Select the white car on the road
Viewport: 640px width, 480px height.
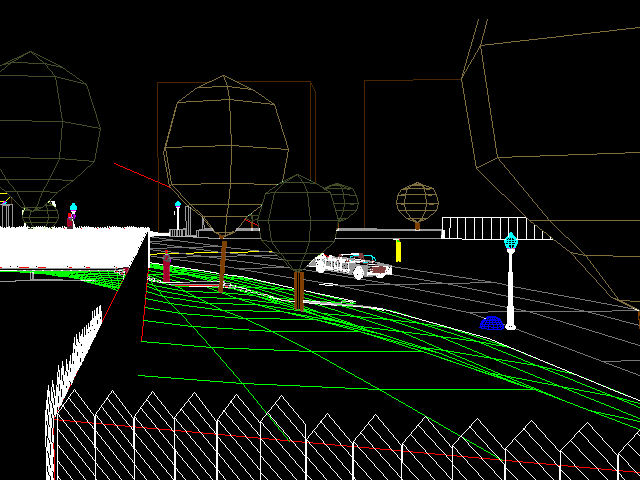[352, 265]
